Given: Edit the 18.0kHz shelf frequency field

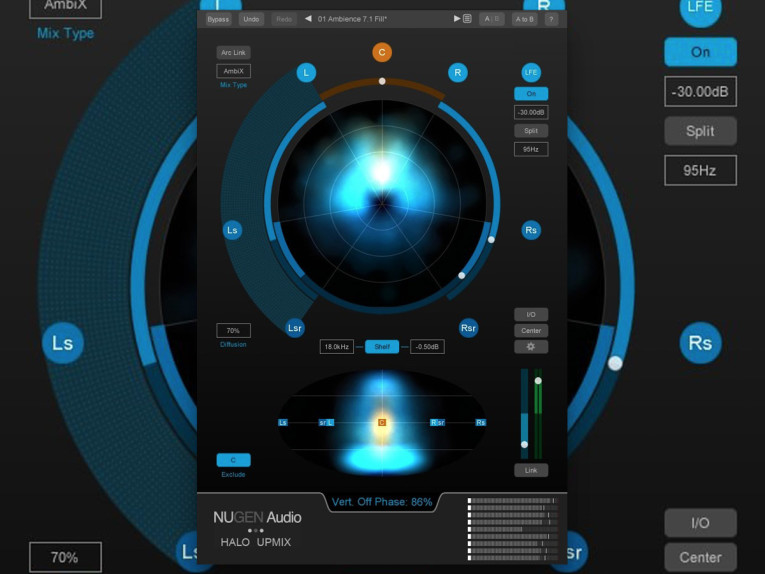Looking at the screenshot, I should (x=337, y=347).
